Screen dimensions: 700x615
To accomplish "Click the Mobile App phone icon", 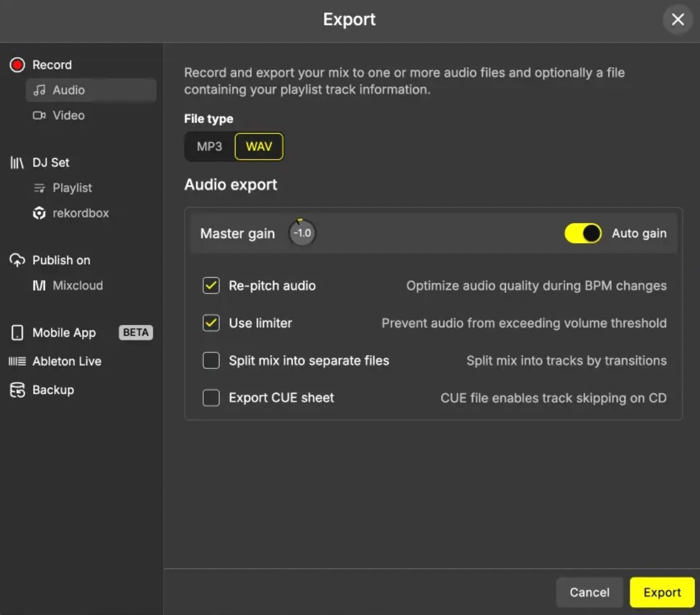I will pos(17,333).
